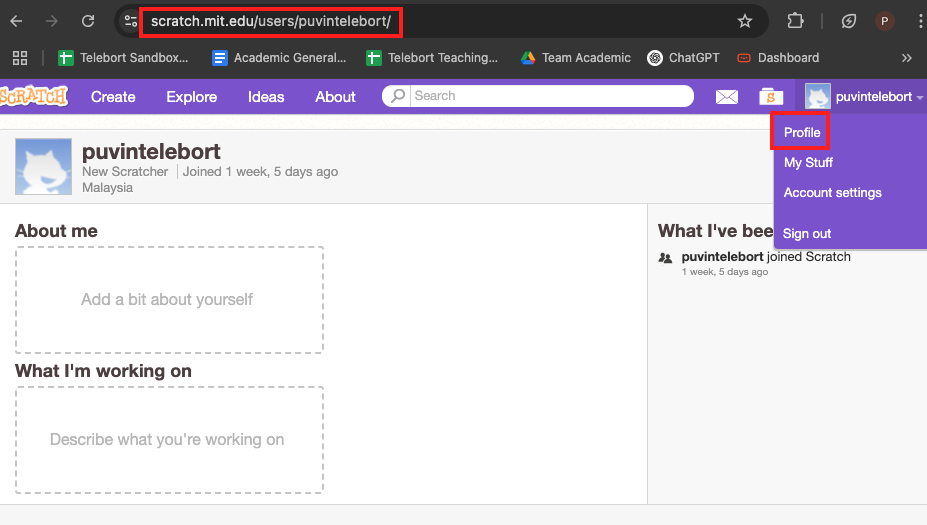Viewport: 927px width, 525px height.
Task: Open the bookmarks apps grid icon
Action: click(20, 58)
